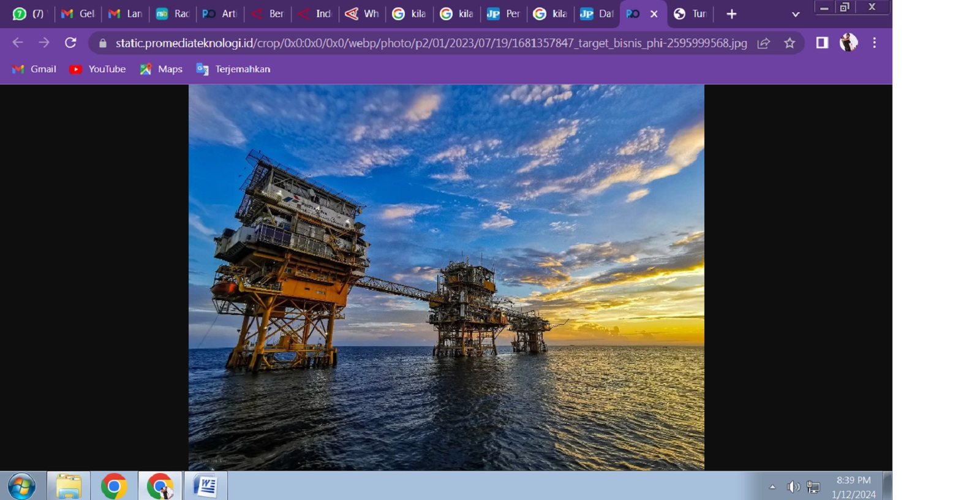Show hidden system tray icons
This screenshot has height=500, width=980.
pos(772,487)
